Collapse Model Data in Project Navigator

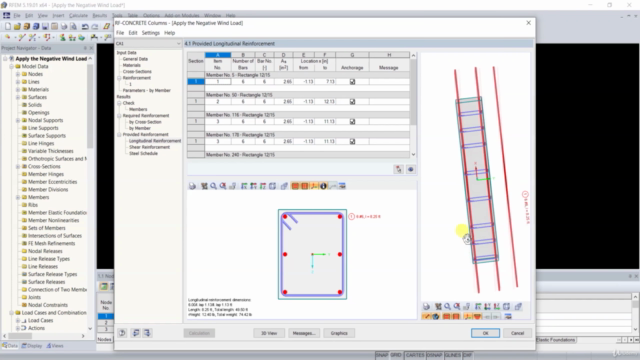point(11,66)
